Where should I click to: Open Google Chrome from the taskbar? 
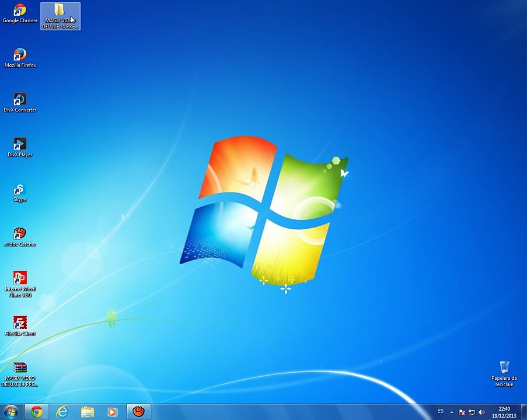(37, 412)
